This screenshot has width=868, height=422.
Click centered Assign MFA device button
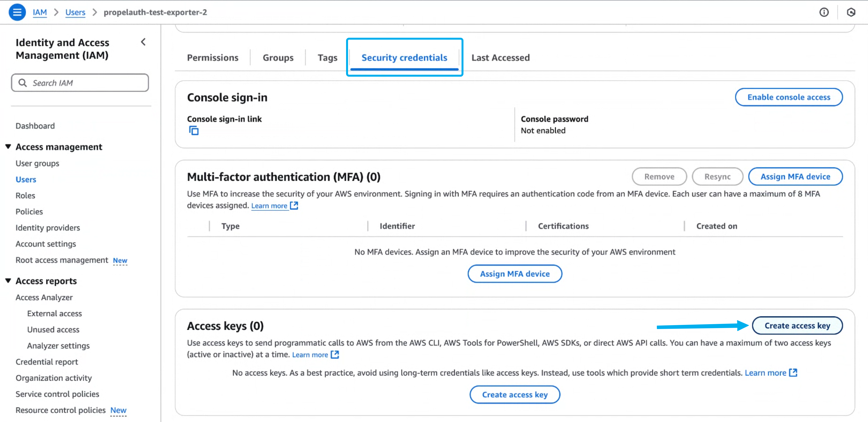coord(515,274)
